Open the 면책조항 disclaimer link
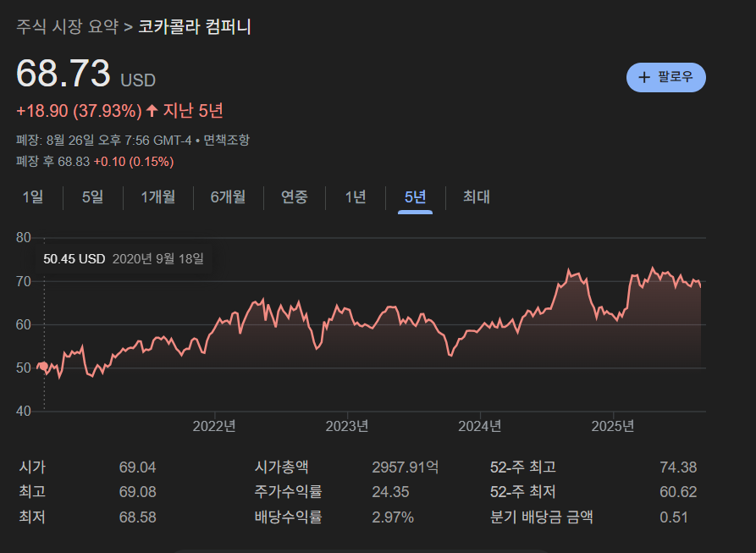The height and width of the screenshot is (553, 756). [x=226, y=141]
